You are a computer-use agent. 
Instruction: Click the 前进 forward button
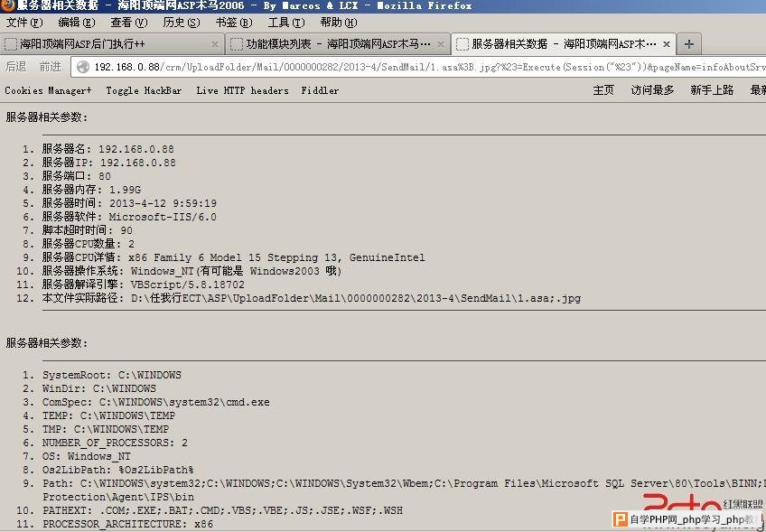coord(51,67)
